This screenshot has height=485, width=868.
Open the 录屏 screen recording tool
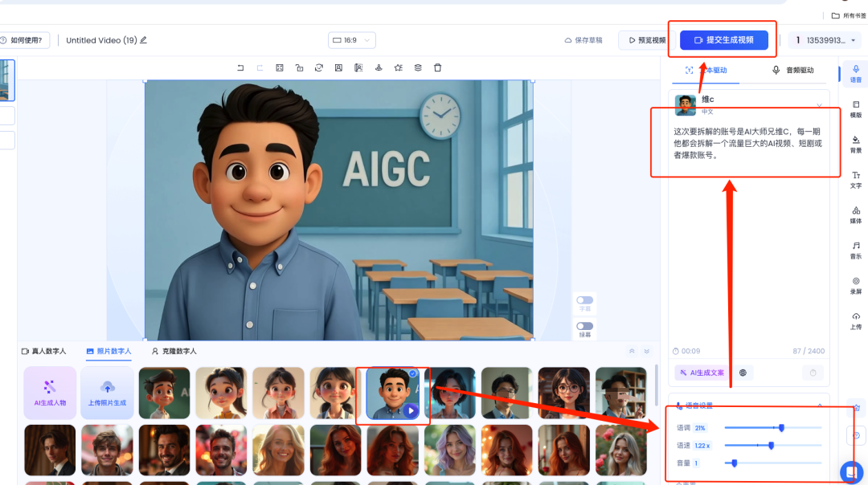[856, 285]
